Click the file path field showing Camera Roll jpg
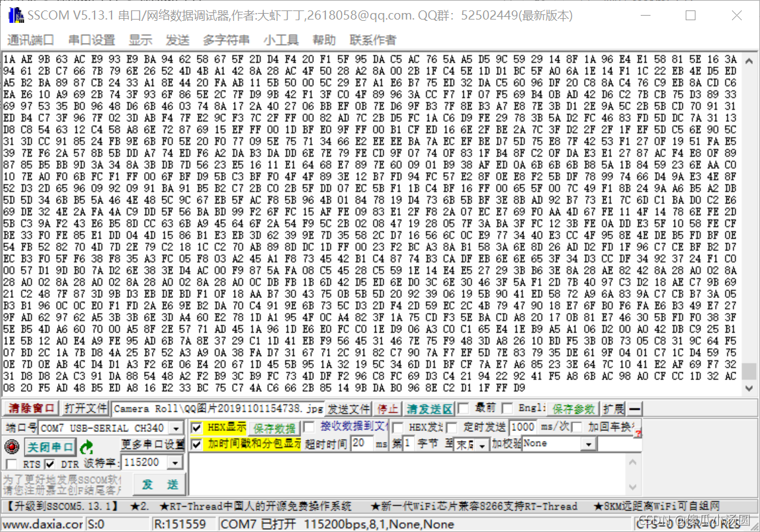Viewport: 760px width, 532px height. click(x=217, y=409)
